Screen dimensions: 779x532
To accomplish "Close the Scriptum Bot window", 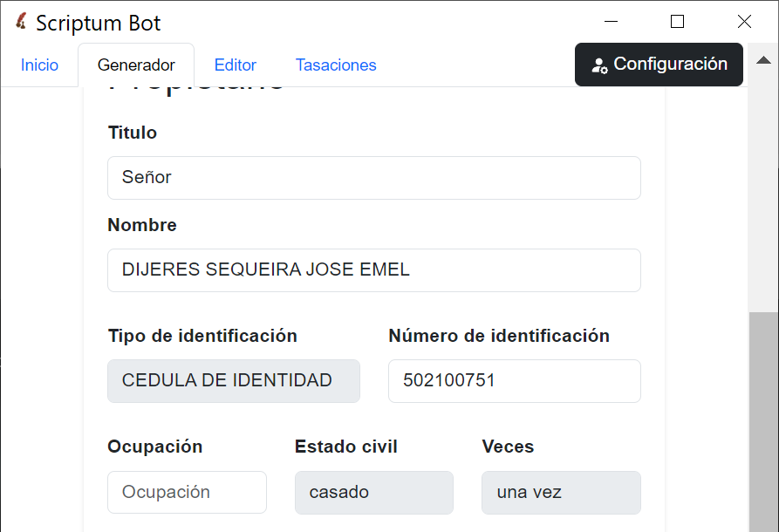I will tap(744, 21).
